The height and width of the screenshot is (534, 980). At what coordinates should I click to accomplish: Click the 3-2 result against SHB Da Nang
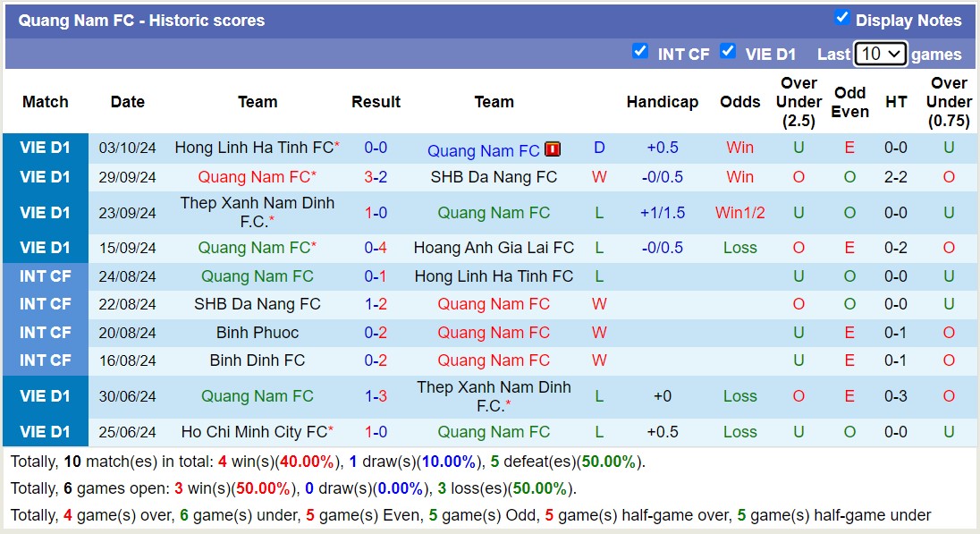coord(376,177)
